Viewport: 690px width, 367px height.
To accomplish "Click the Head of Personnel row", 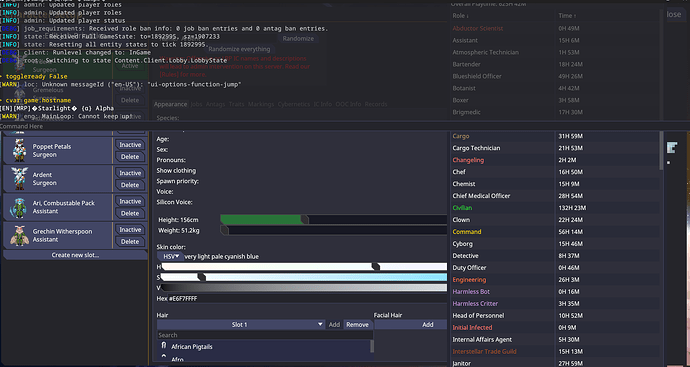I will (554, 316).
